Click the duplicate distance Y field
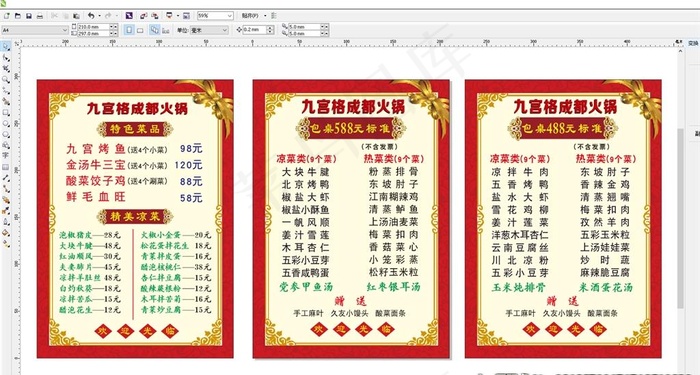The image size is (700, 375). [x=304, y=33]
